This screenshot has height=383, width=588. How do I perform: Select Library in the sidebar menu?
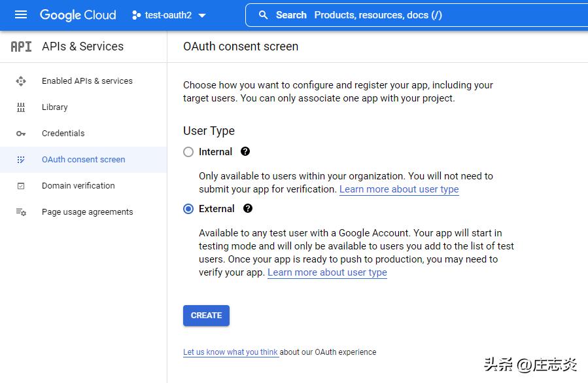[54, 107]
